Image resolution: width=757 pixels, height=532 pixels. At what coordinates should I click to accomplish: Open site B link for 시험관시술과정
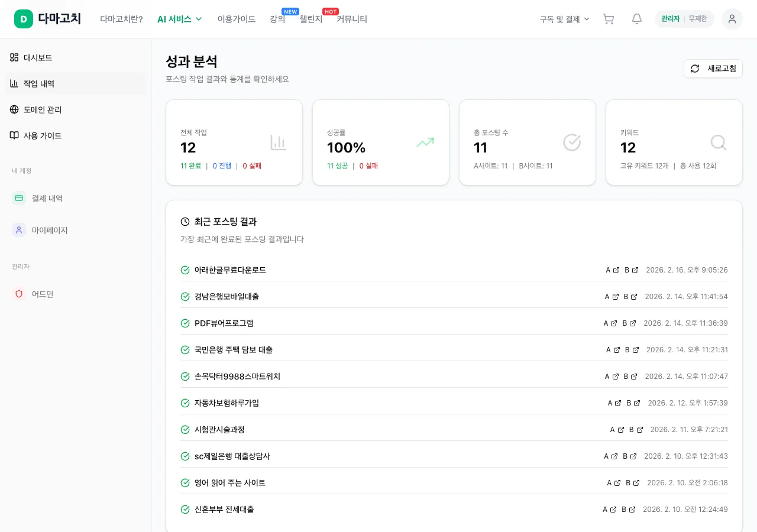coord(636,430)
